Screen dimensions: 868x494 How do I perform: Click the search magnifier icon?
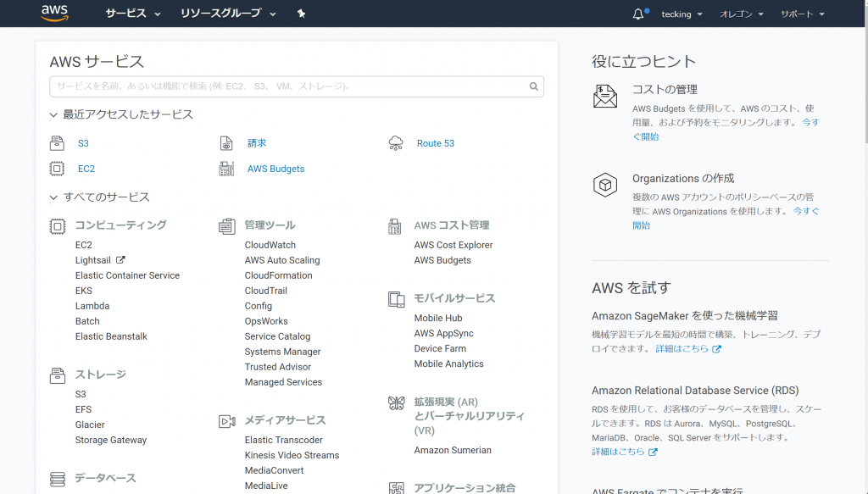point(534,86)
